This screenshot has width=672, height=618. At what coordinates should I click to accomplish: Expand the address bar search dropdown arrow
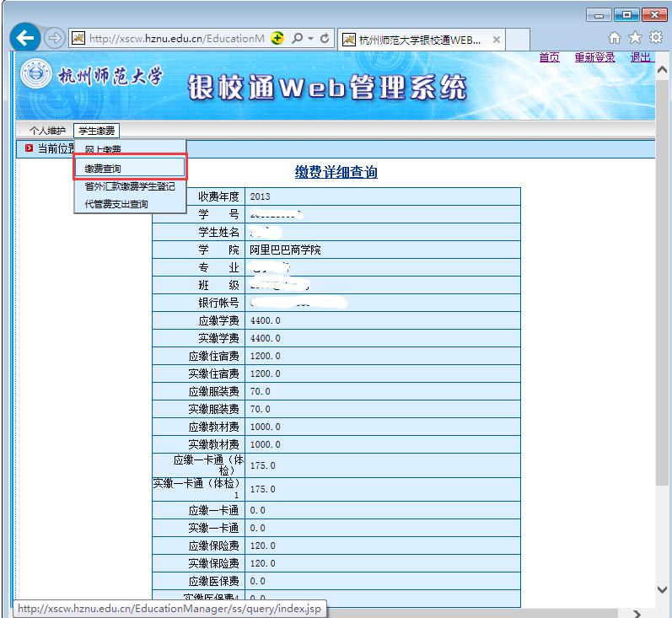pyautogui.click(x=309, y=40)
